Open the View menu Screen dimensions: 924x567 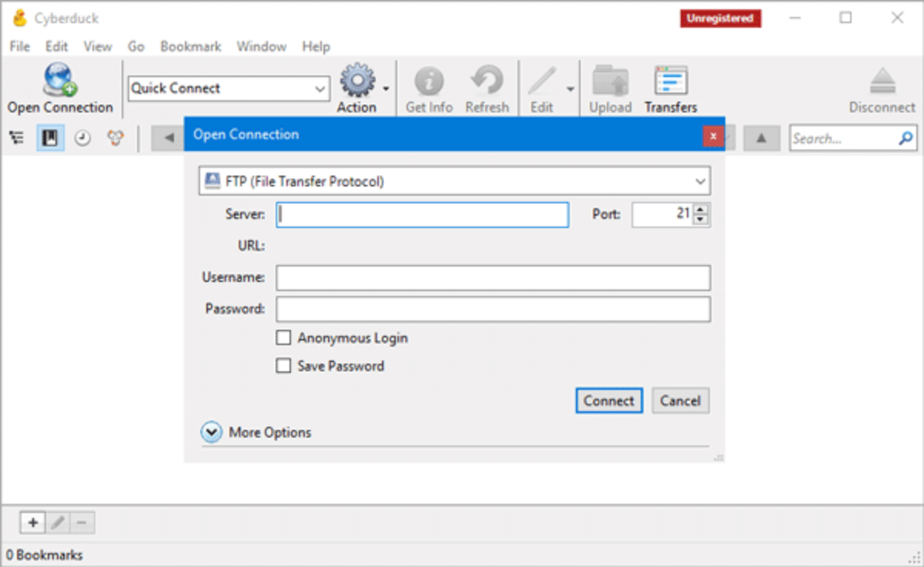(98, 46)
